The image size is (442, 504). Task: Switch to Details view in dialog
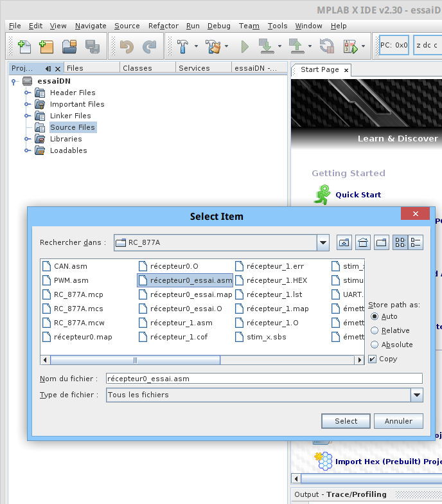(x=416, y=242)
